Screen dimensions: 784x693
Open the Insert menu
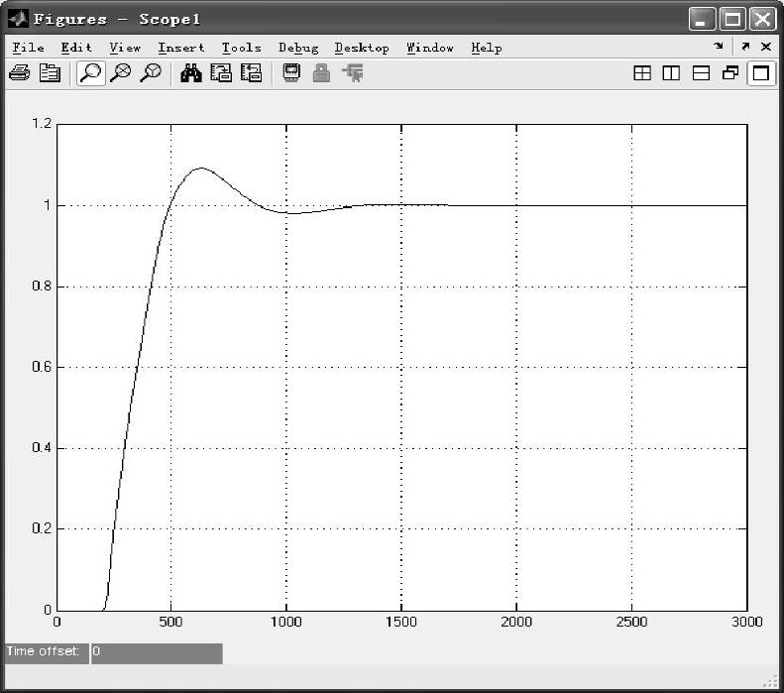(181, 48)
